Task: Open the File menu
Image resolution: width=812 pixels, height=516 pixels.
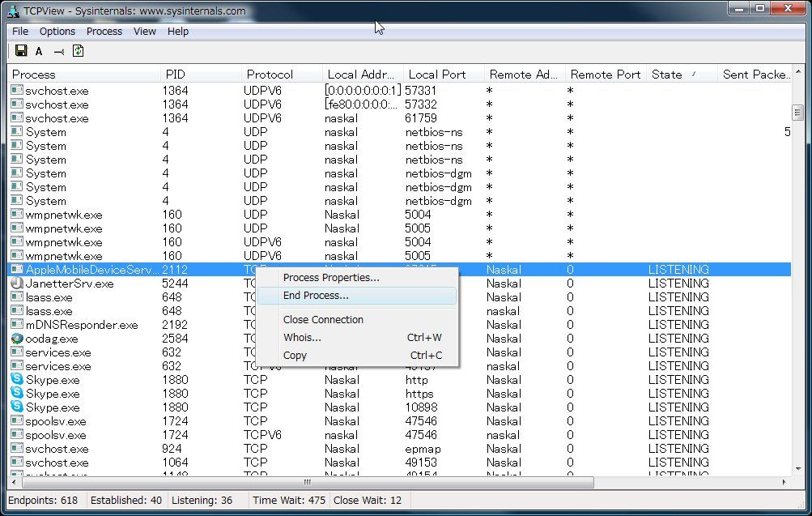Action: point(20,31)
